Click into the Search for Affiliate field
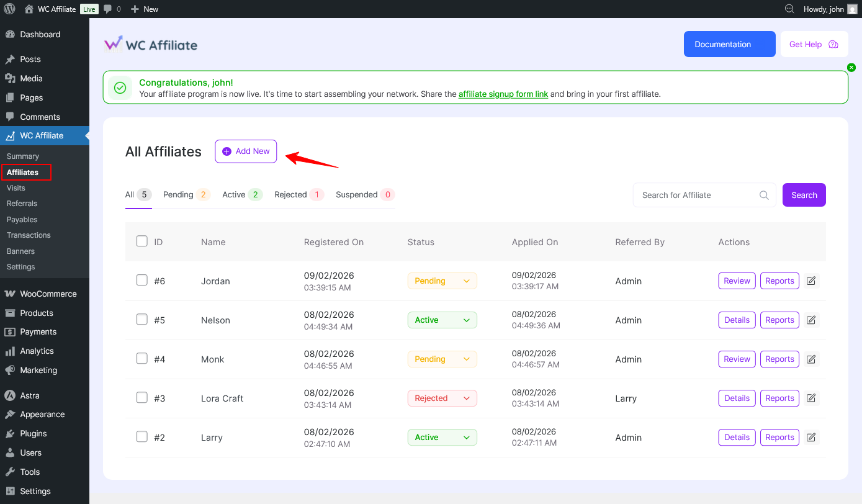 click(x=695, y=195)
